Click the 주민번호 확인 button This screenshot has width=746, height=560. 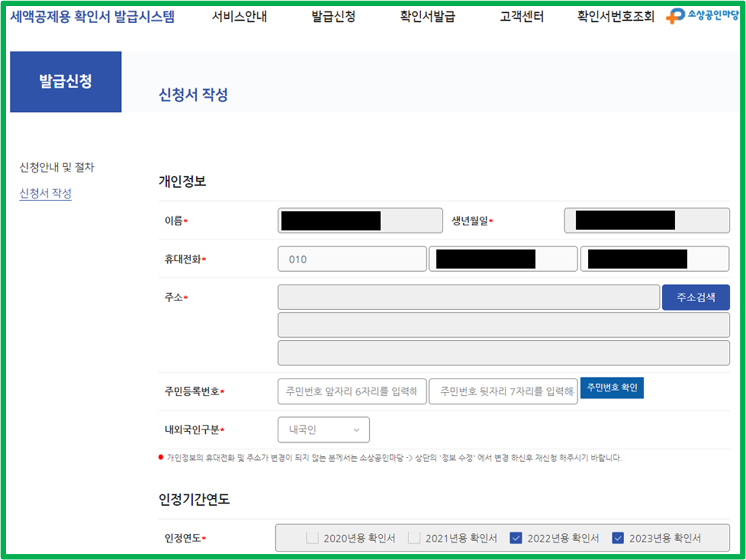pos(612,388)
